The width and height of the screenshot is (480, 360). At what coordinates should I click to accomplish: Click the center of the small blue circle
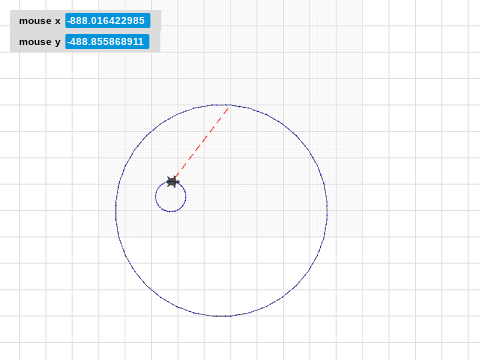(x=171, y=197)
